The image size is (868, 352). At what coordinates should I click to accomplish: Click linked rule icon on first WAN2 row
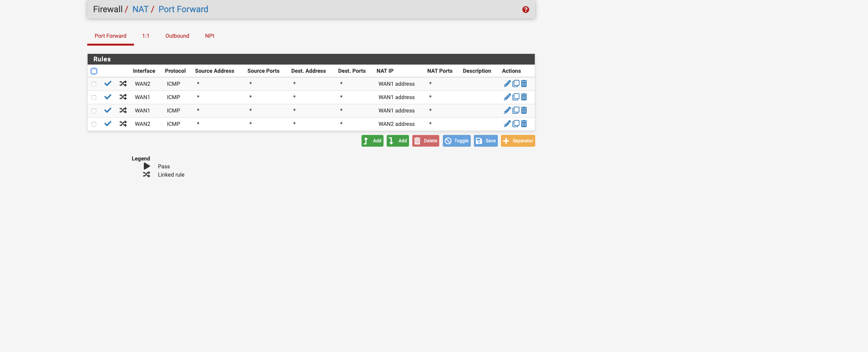pyautogui.click(x=123, y=84)
